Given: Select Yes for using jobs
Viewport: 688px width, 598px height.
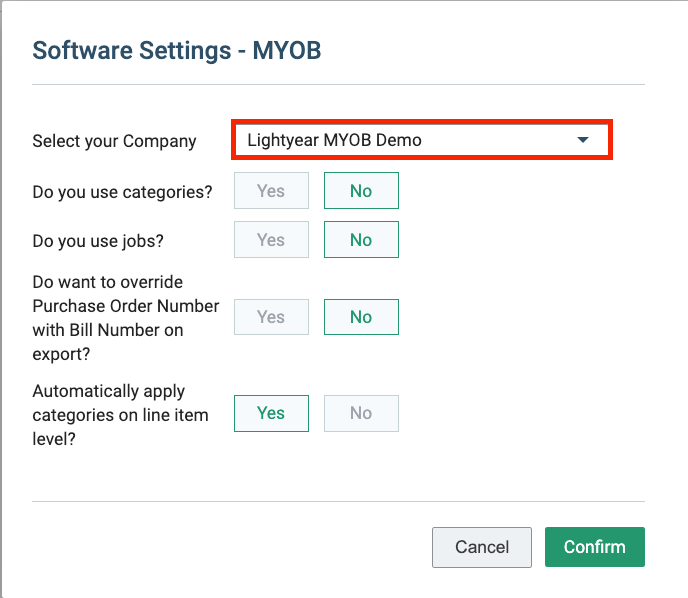Looking at the screenshot, I should tap(271, 240).
